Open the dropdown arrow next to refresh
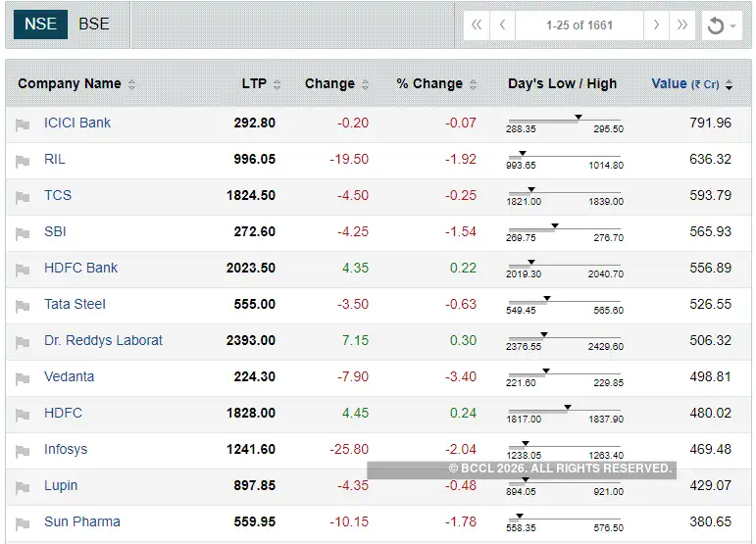This screenshot has width=756, height=544. (x=732, y=26)
